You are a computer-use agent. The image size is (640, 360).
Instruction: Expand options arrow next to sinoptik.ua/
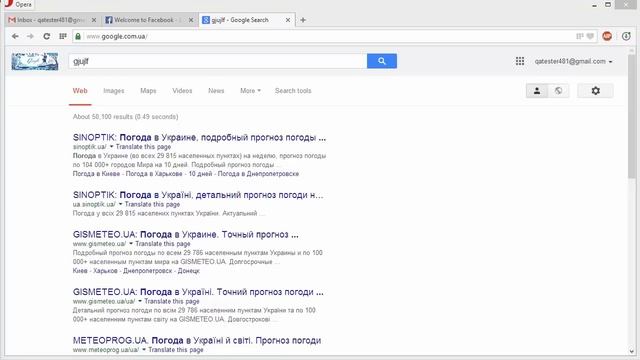tap(111, 147)
